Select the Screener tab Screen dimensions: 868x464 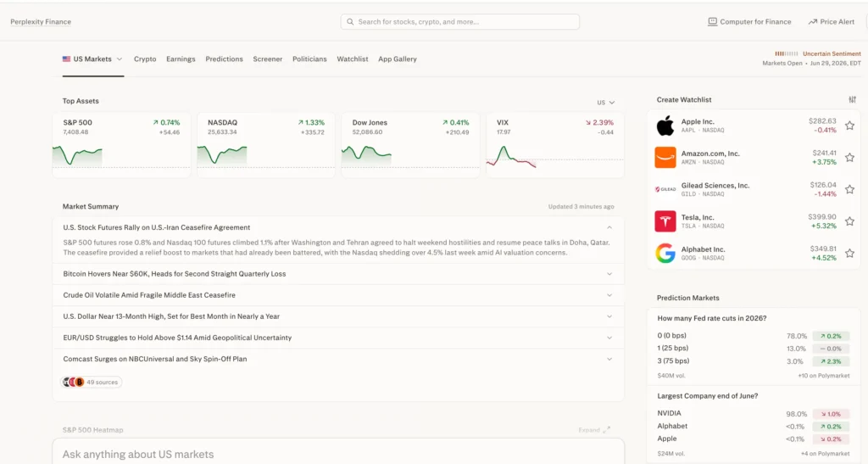(267, 59)
